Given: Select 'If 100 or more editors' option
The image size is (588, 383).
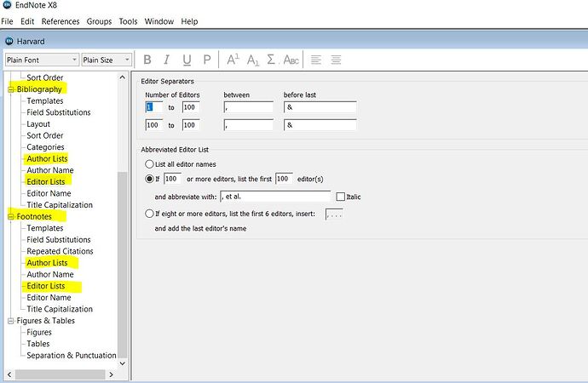Looking at the screenshot, I should tap(149, 179).
